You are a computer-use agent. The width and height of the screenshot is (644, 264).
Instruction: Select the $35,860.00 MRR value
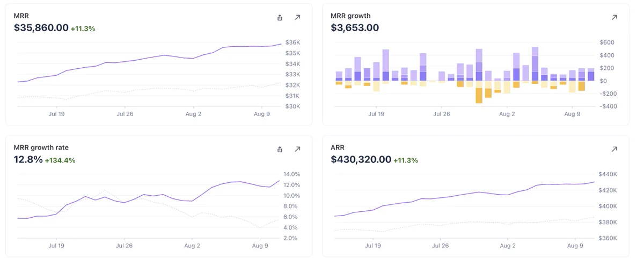click(41, 28)
